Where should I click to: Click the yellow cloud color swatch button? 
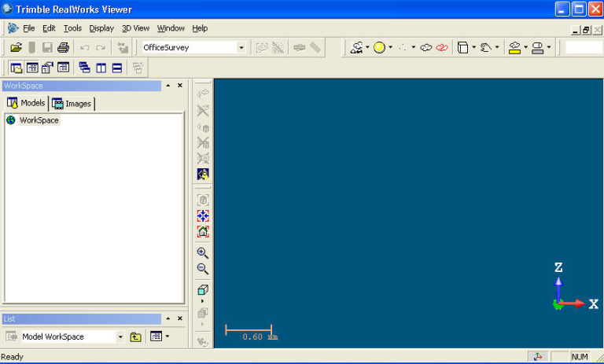point(514,48)
